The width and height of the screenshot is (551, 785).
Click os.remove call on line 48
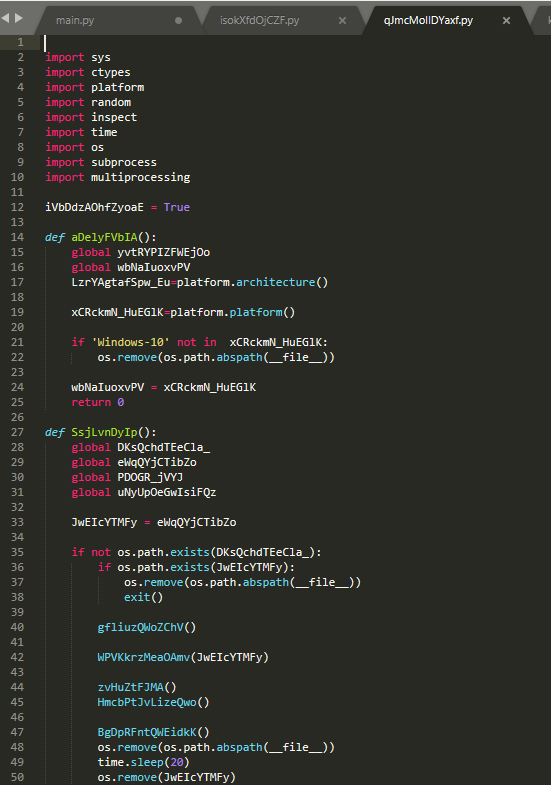216,747
